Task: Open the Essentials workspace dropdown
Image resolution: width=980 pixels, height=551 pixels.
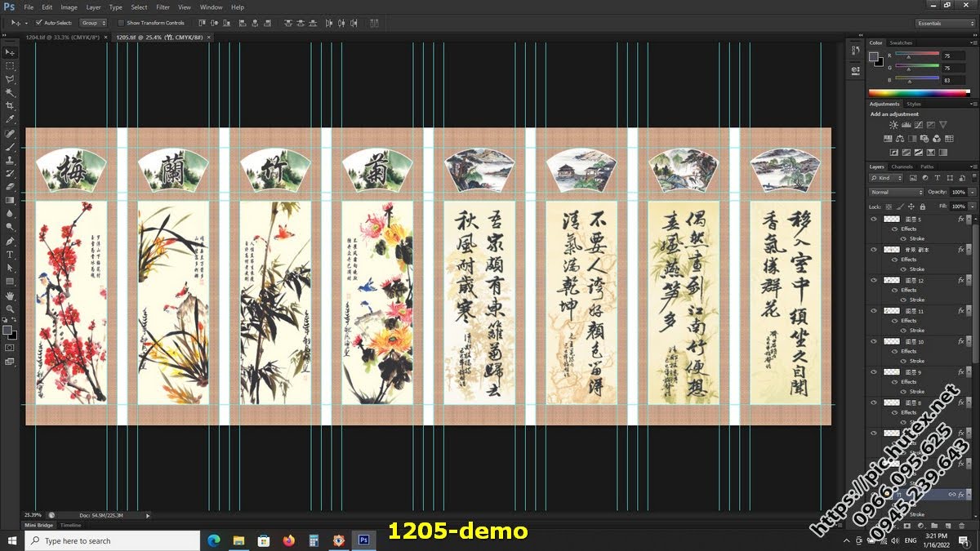Action: click(946, 23)
